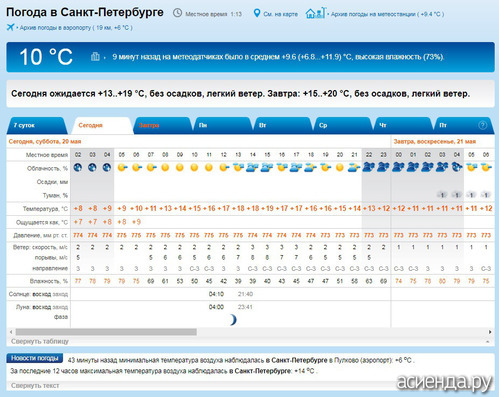Click the local time clock icon
499x397 pixels.
click(x=177, y=13)
